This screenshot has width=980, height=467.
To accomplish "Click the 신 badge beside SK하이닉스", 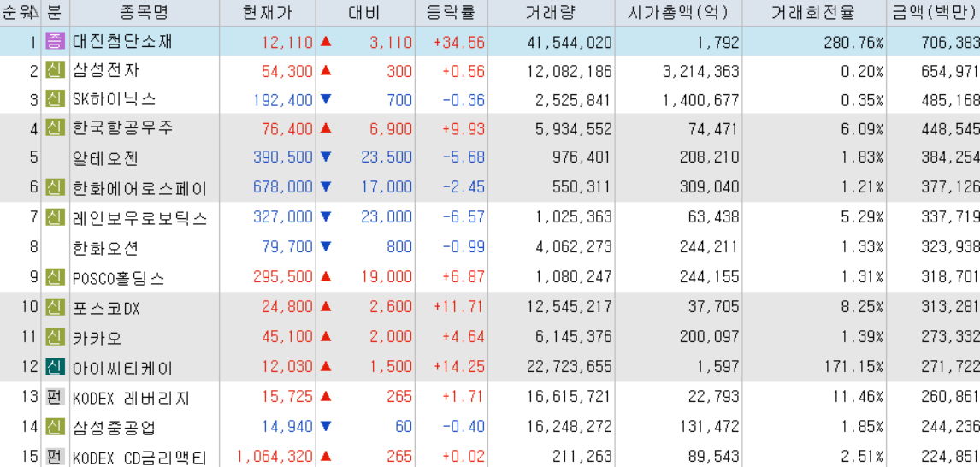I will [55, 99].
